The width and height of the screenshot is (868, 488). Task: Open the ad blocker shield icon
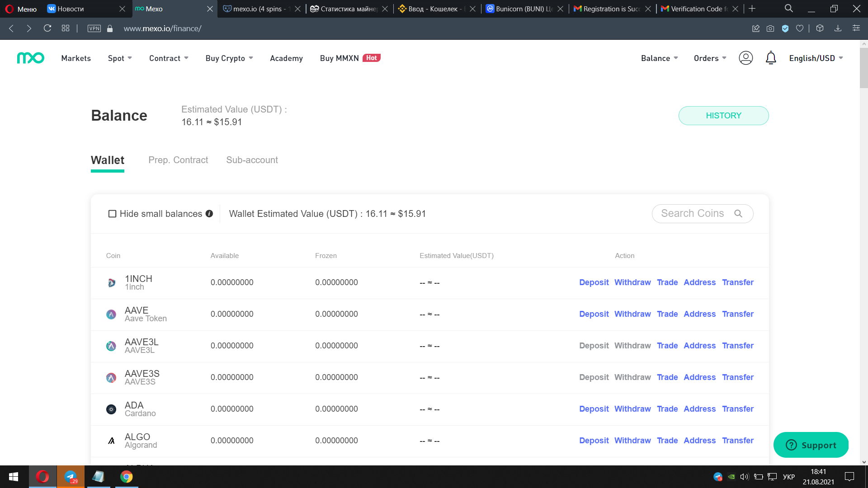[785, 28]
